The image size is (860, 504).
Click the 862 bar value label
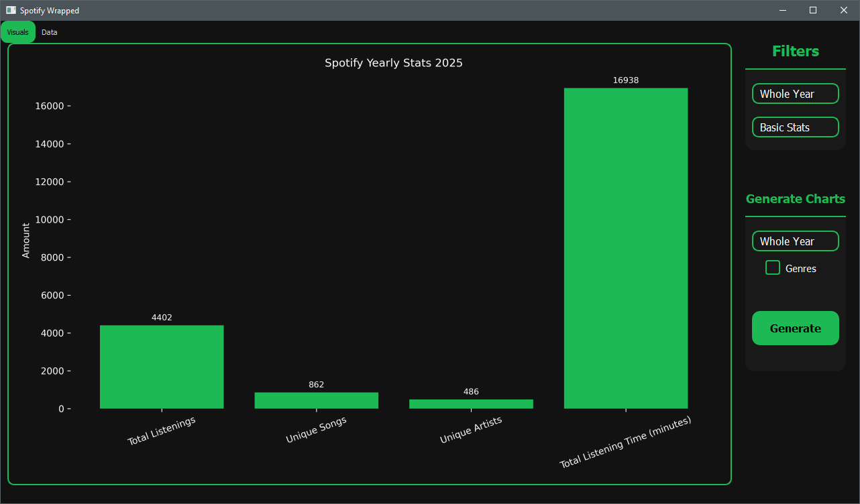[x=317, y=385]
